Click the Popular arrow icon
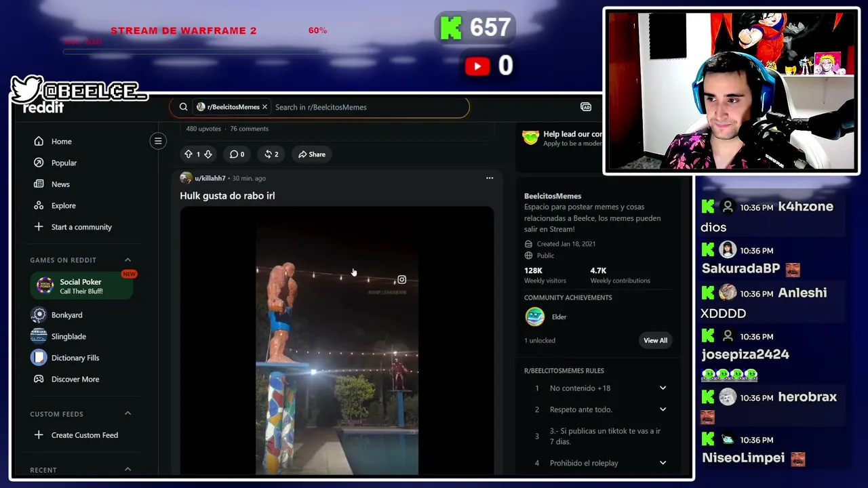The width and height of the screenshot is (868, 488). click(39, 163)
